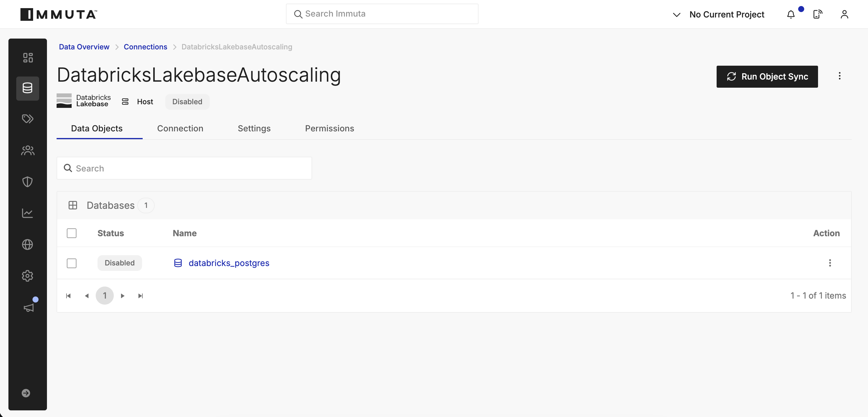Click the Databases count badge
Image resolution: width=868 pixels, height=417 pixels.
click(x=146, y=205)
